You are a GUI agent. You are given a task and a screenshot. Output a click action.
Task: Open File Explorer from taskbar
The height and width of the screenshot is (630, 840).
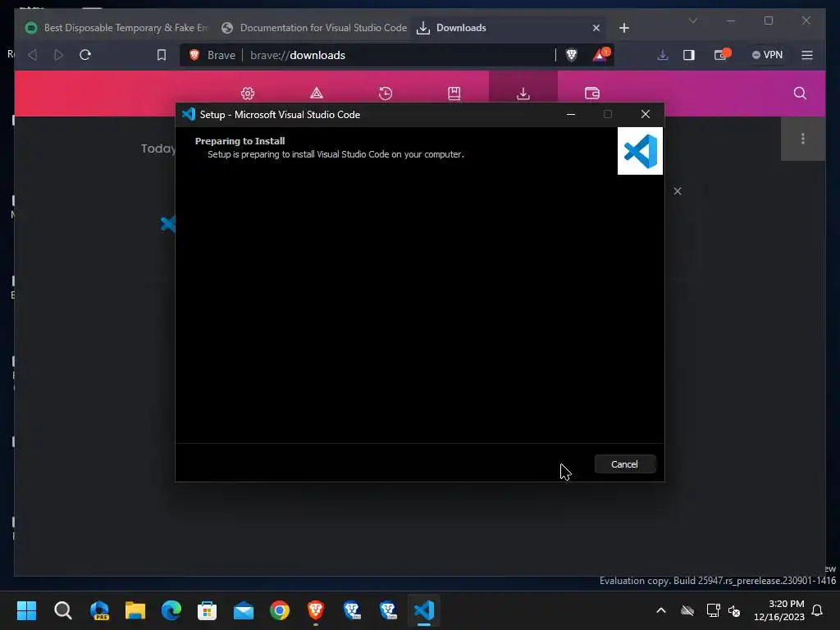pos(135,609)
